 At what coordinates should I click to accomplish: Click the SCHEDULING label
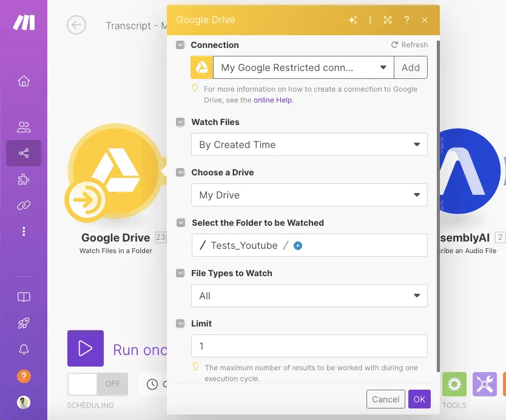[x=90, y=405]
